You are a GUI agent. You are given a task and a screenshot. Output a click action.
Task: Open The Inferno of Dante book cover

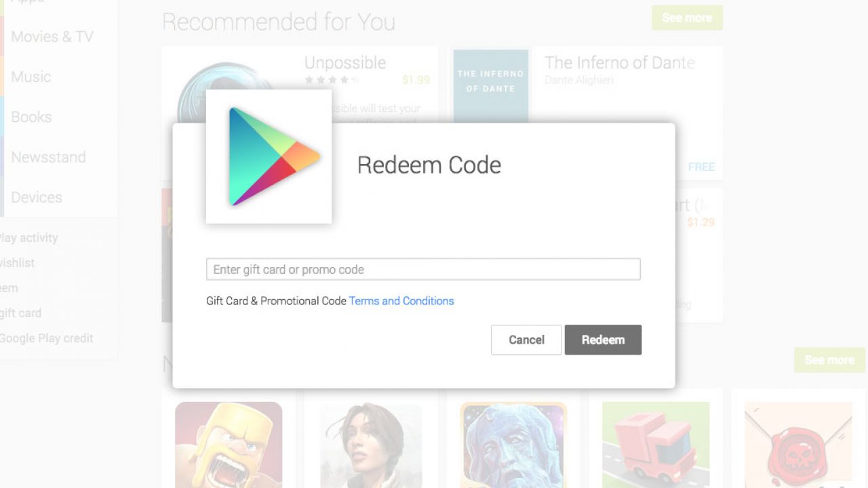[x=491, y=86]
